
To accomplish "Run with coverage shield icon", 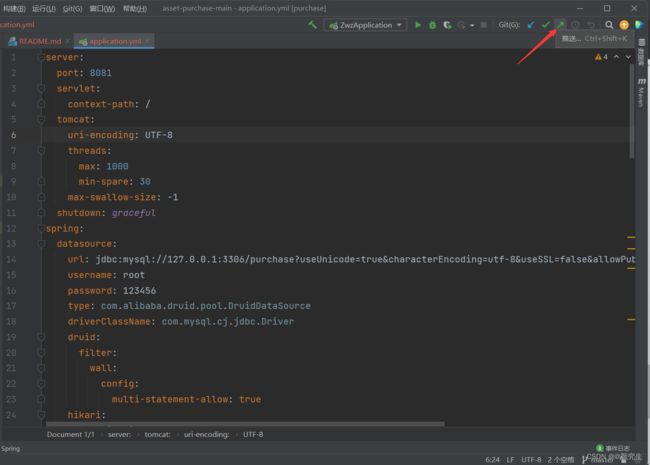I will click(x=447, y=25).
